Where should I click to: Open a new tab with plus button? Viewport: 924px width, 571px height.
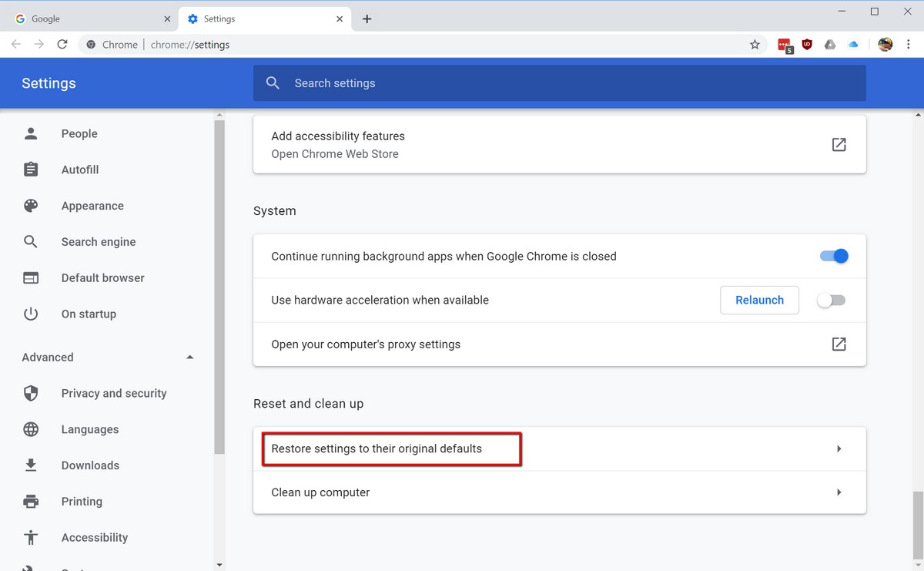tap(367, 18)
